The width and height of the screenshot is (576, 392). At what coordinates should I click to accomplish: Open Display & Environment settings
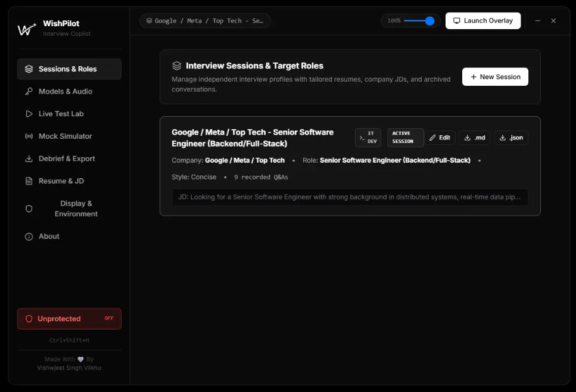(69, 209)
